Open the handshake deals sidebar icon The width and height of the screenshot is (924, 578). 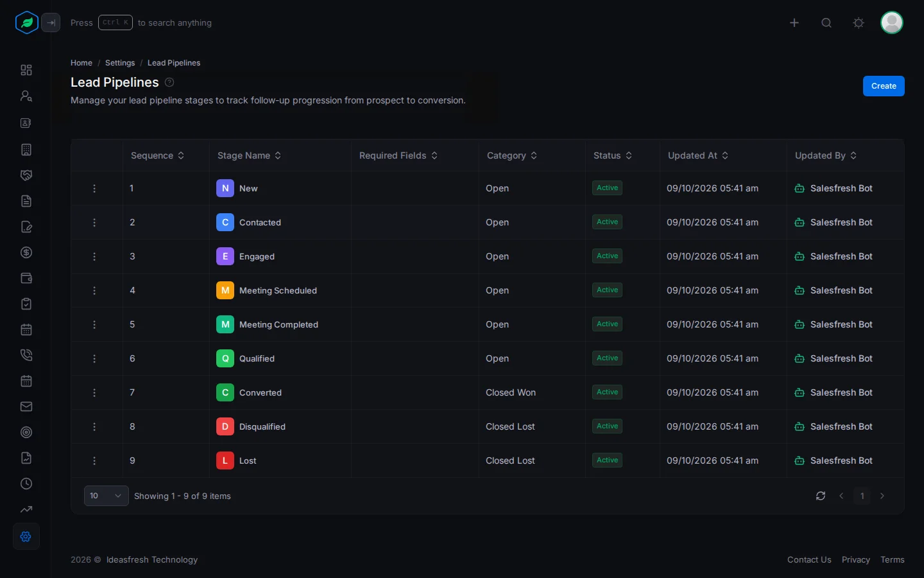[x=26, y=175]
